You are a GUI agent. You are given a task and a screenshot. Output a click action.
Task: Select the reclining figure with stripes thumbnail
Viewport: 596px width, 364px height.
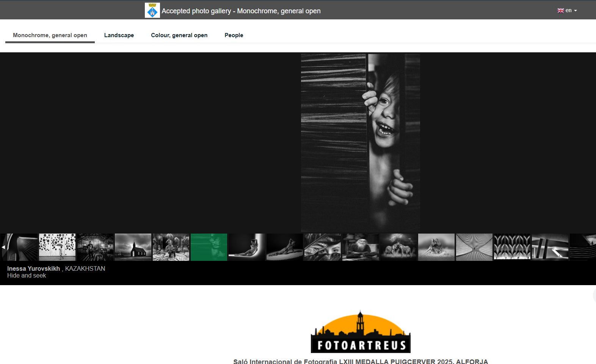(285, 247)
